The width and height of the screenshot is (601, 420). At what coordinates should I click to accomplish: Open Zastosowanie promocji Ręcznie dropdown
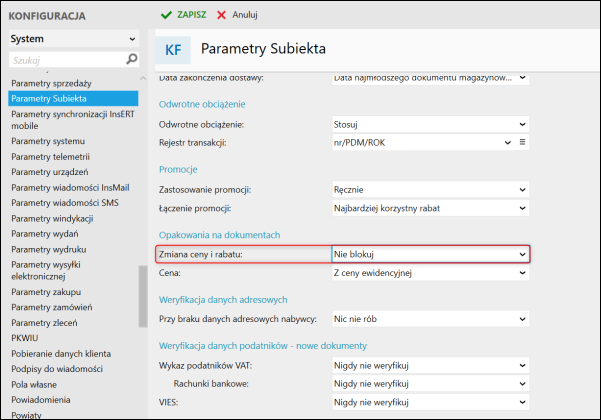[x=430, y=190]
